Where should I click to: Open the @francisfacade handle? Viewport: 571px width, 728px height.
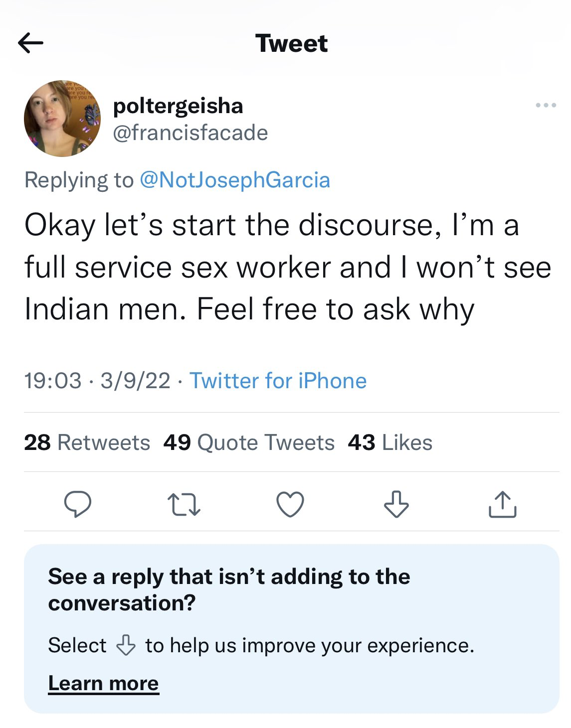pos(190,133)
